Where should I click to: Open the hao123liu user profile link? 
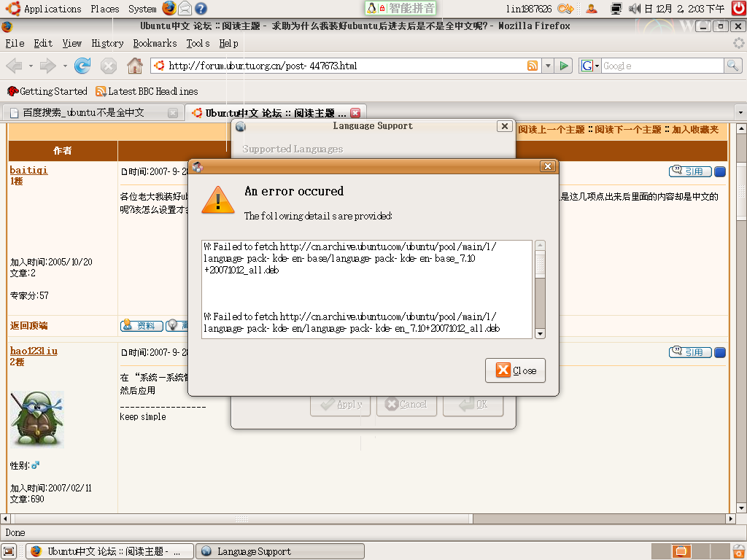(34, 351)
